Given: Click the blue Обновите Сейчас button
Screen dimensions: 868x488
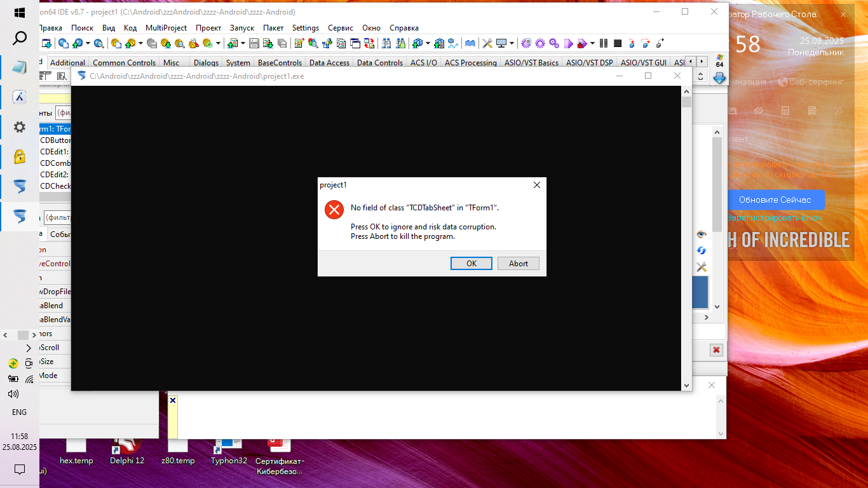Looking at the screenshot, I should click(775, 200).
